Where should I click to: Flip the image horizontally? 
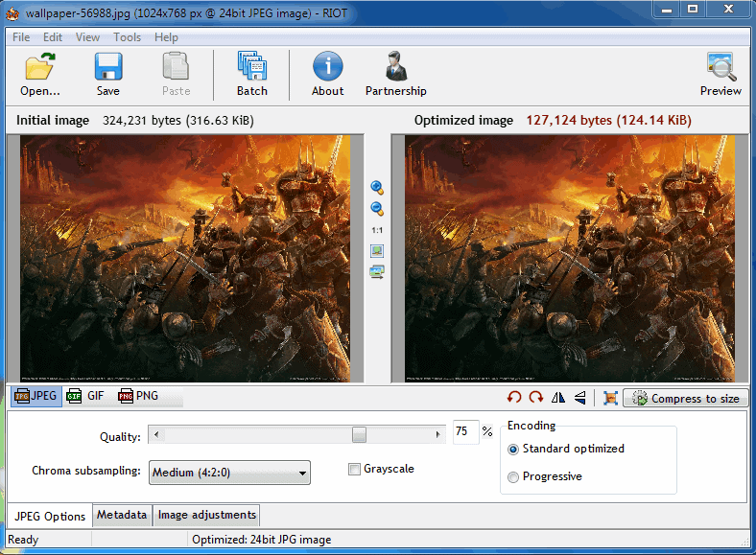pos(558,398)
